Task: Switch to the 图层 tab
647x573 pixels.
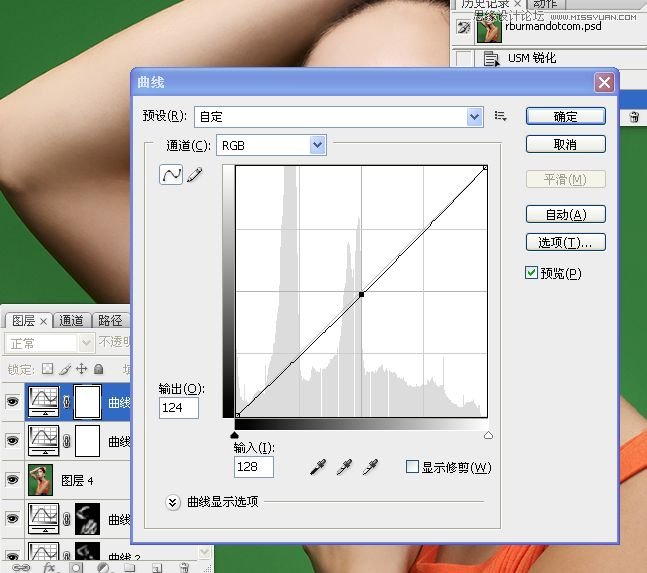Action: (23, 321)
